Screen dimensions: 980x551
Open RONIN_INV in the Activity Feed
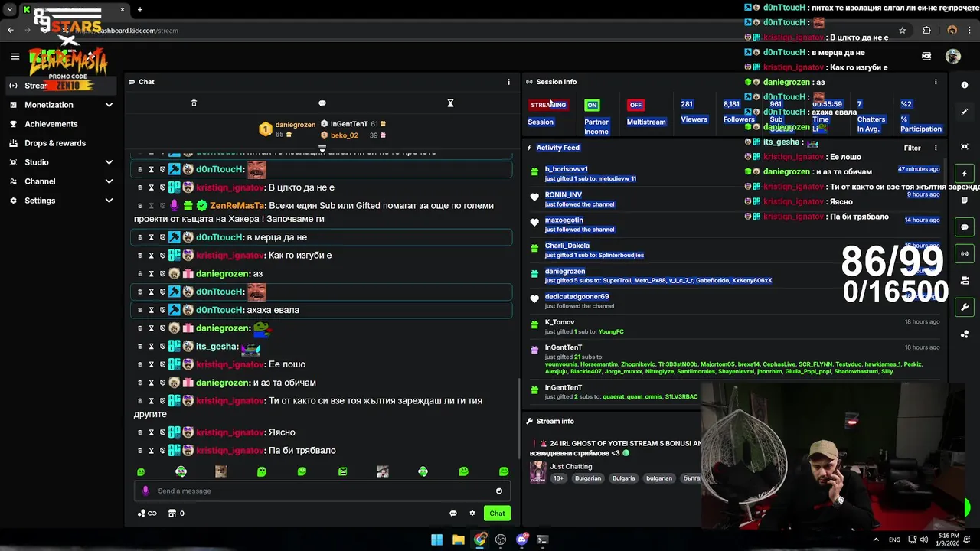point(563,194)
